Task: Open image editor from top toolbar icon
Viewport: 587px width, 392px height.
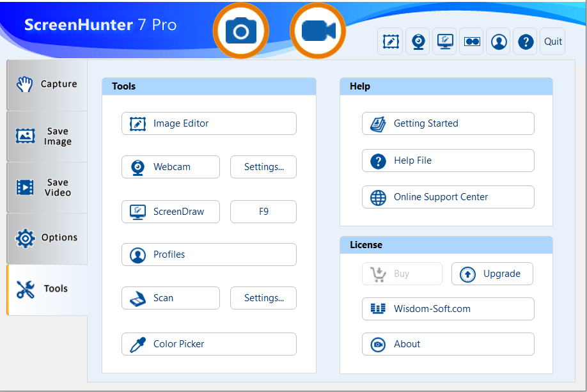Action: point(390,42)
